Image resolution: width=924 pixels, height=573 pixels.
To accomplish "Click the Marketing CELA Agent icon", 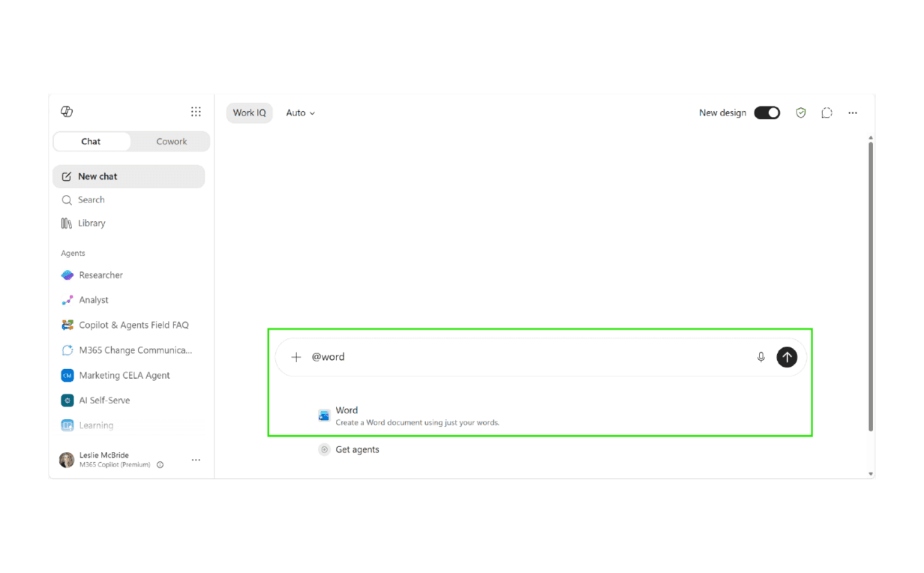I will click(x=67, y=375).
